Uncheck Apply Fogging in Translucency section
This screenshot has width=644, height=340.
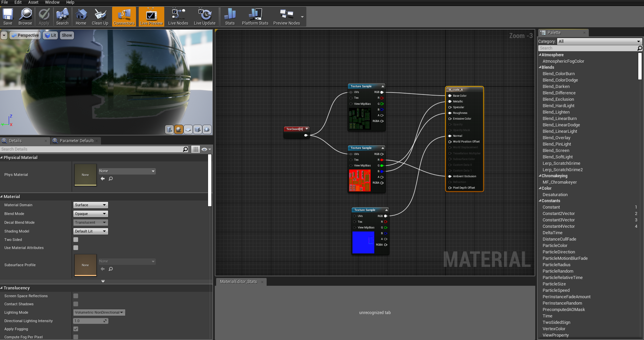click(75, 329)
